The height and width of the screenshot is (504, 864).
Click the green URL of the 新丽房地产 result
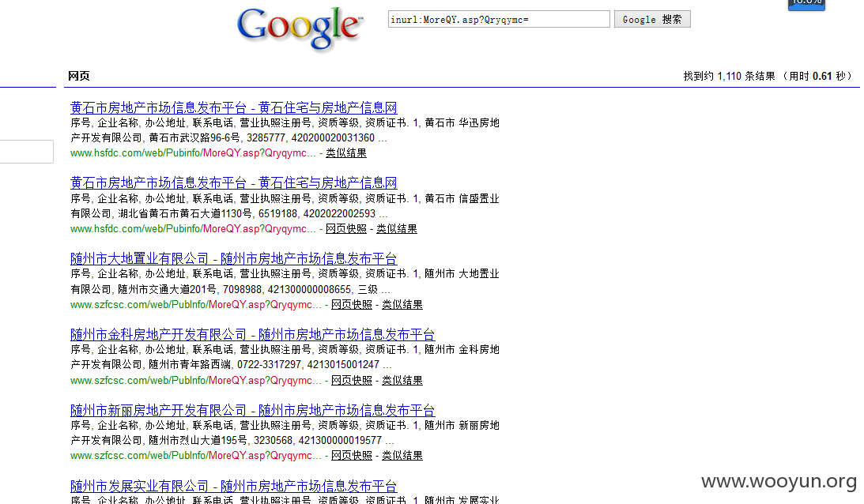[x=195, y=456]
